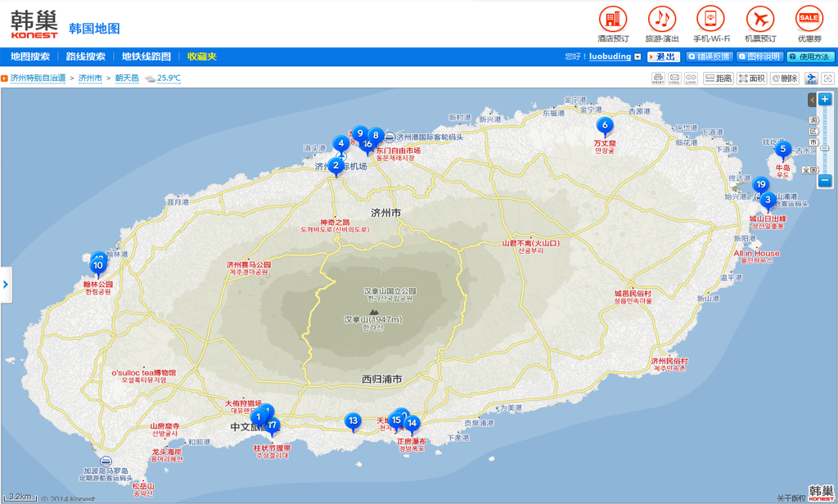Click the Link icon in map toolbar
838x504 pixels.
pyautogui.click(x=691, y=79)
